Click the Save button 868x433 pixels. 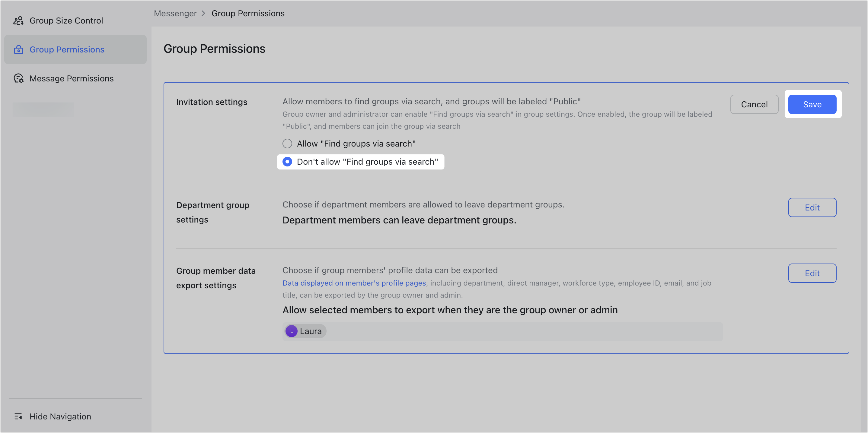click(812, 104)
